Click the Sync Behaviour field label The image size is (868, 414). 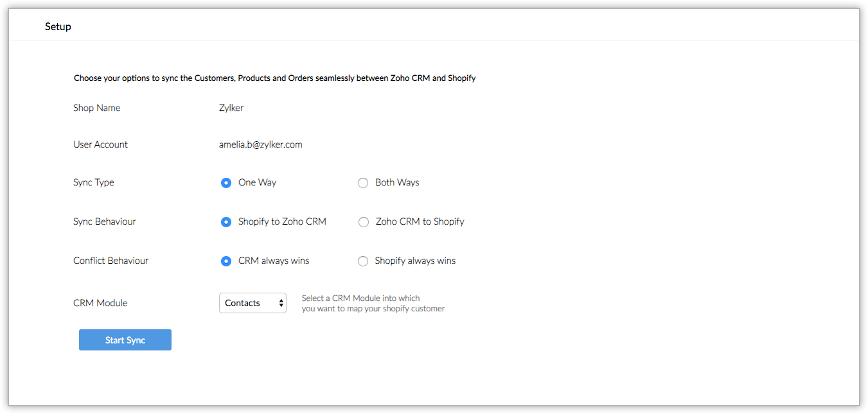click(x=105, y=221)
